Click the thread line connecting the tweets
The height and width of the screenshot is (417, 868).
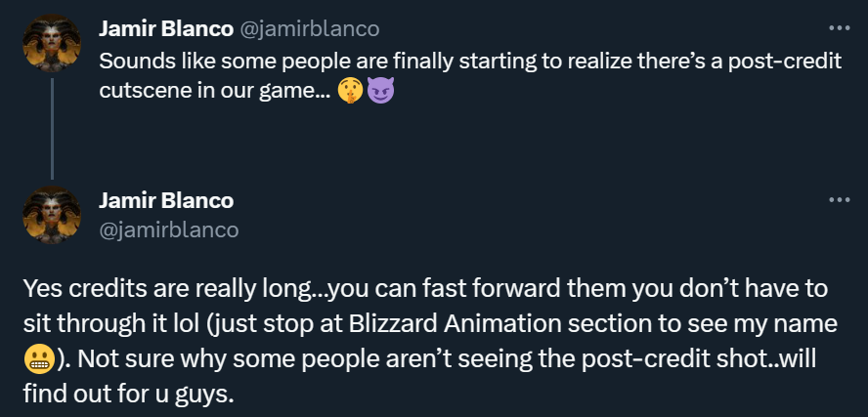tap(52, 127)
